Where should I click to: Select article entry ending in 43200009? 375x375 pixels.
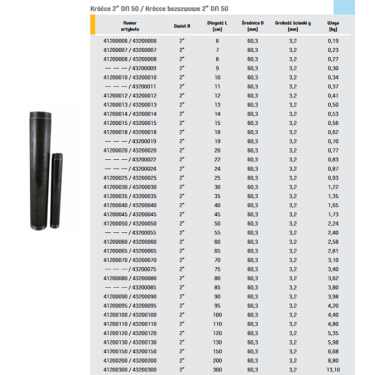click(x=131, y=68)
